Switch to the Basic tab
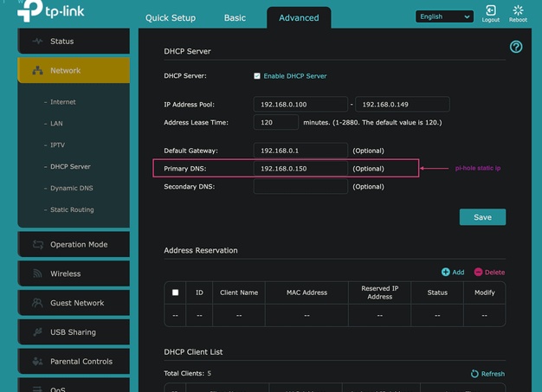 [235, 18]
